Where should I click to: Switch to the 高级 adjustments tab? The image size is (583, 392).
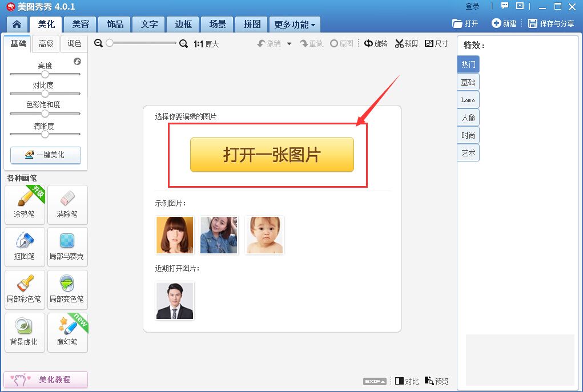coord(46,44)
